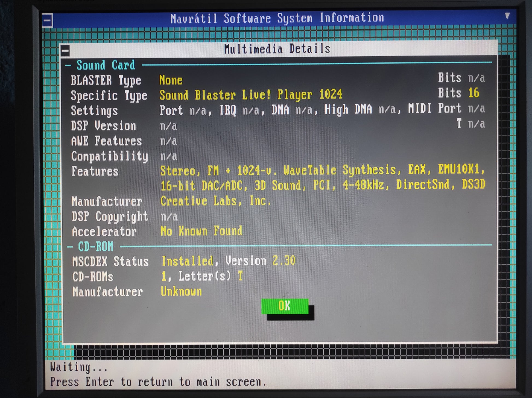The image size is (532, 398).
Task: Click the CD-ROM manufacturer Unknown value
Action: click(x=181, y=291)
